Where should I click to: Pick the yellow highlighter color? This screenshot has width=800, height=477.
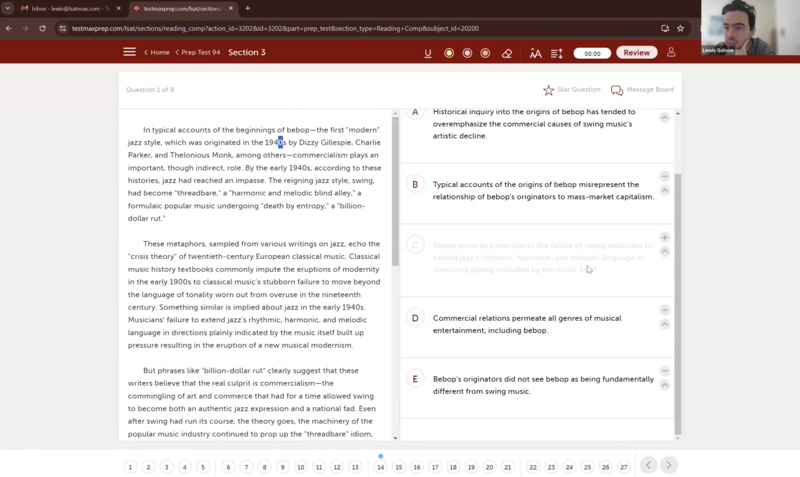pos(449,53)
